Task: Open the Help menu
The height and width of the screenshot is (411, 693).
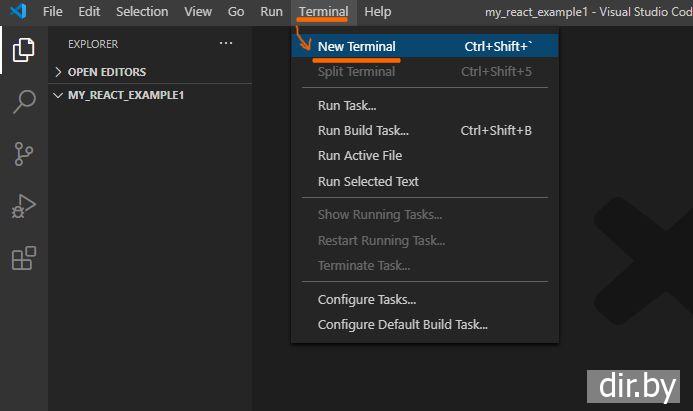Action: 378,12
